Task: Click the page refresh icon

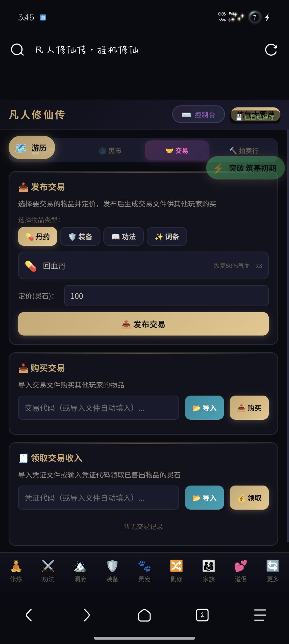Action: tap(271, 50)
